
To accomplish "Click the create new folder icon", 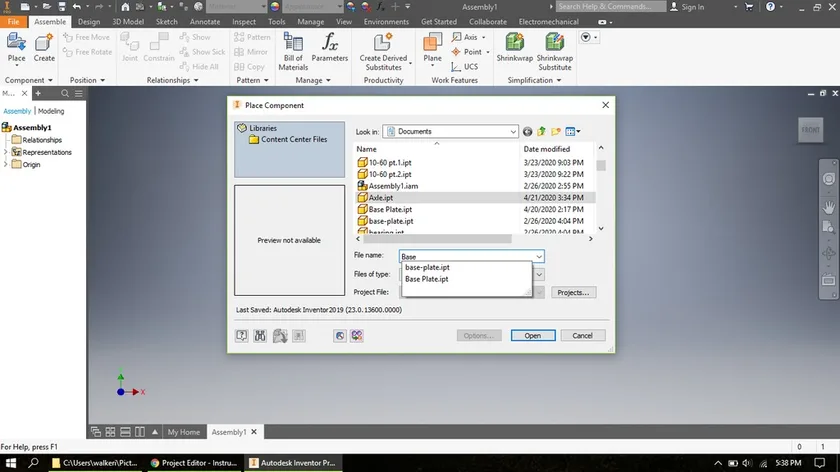I will [x=556, y=131].
